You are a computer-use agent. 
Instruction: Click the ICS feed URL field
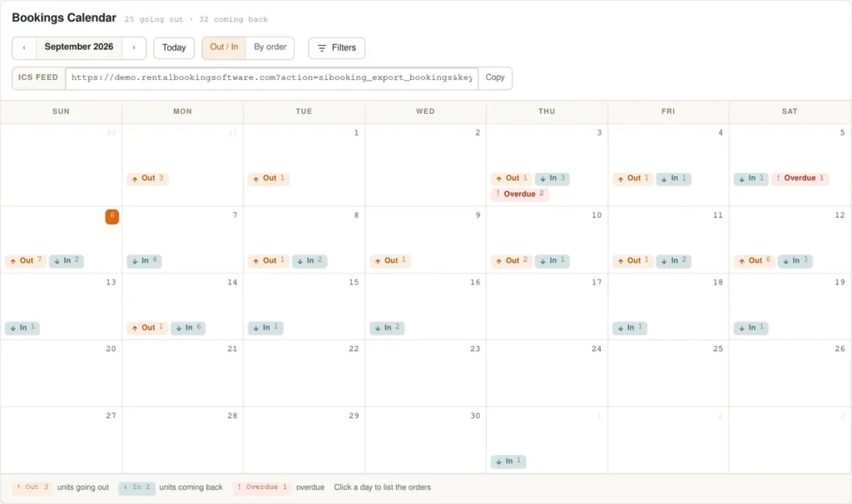point(272,77)
